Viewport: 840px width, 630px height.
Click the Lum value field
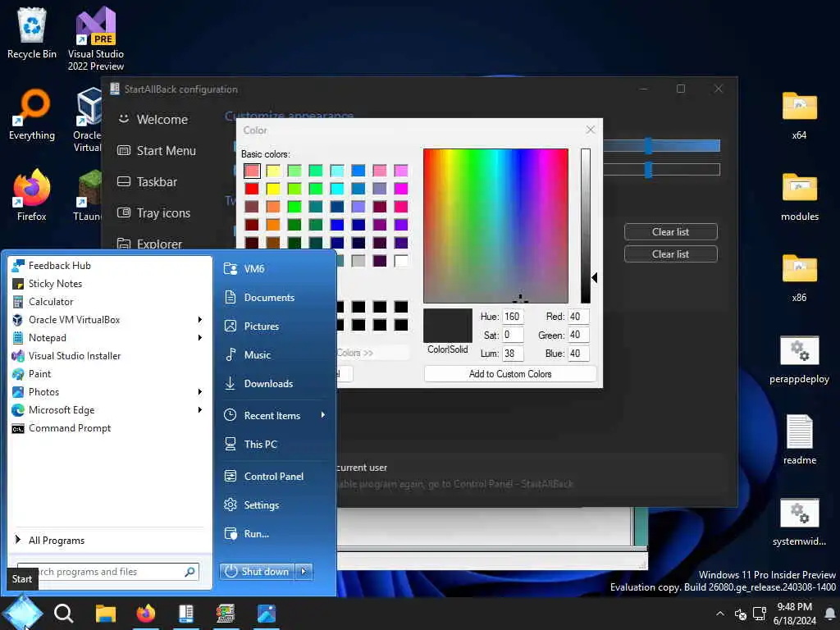pyautogui.click(x=513, y=354)
